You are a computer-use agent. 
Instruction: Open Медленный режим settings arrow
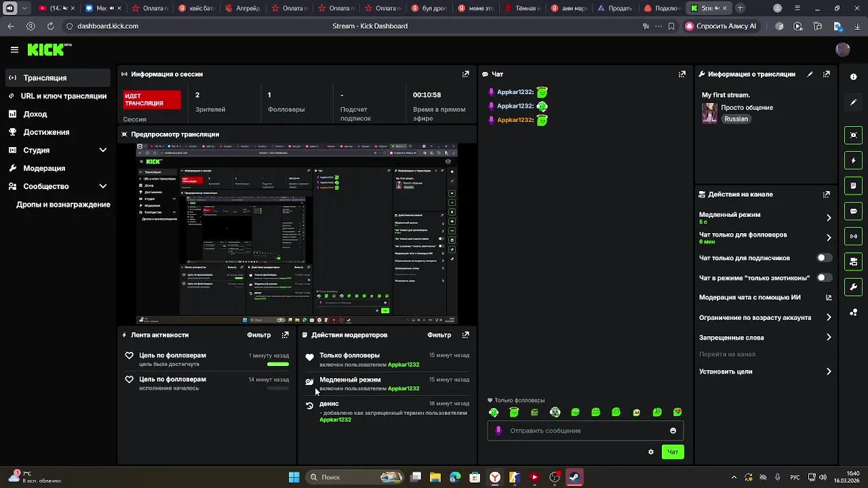pos(829,218)
